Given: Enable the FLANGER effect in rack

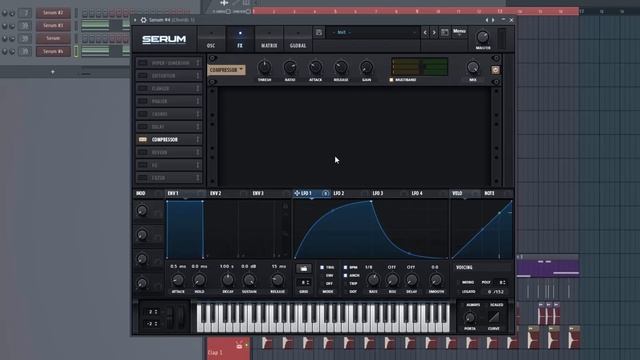Looking at the screenshot, I should click(142, 89).
